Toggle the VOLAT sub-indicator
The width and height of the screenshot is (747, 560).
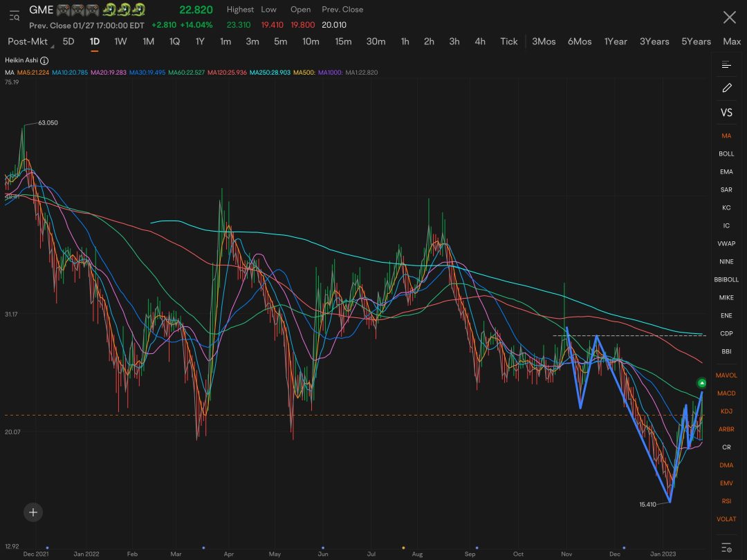coord(726,519)
